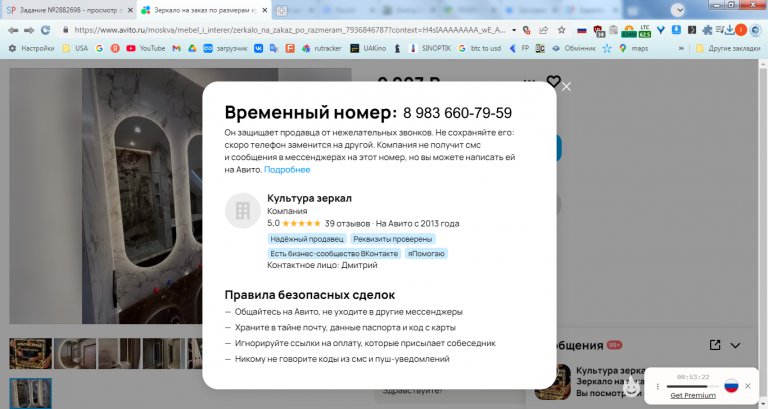Go back with the browser back arrow
768x409 pixels.
[13, 30]
